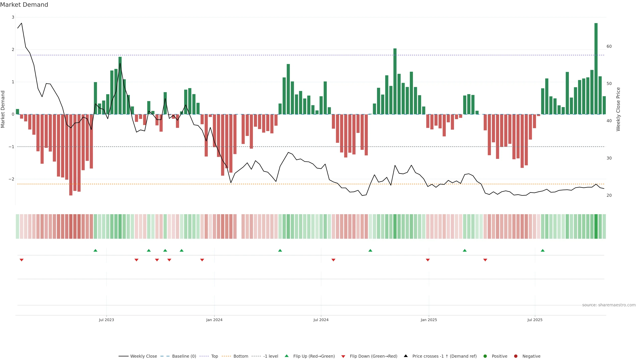Image resolution: width=644 pixels, height=362 pixels.
Task: Click the last green flip-up marker after Jul 2025
Action: pos(543,250)
